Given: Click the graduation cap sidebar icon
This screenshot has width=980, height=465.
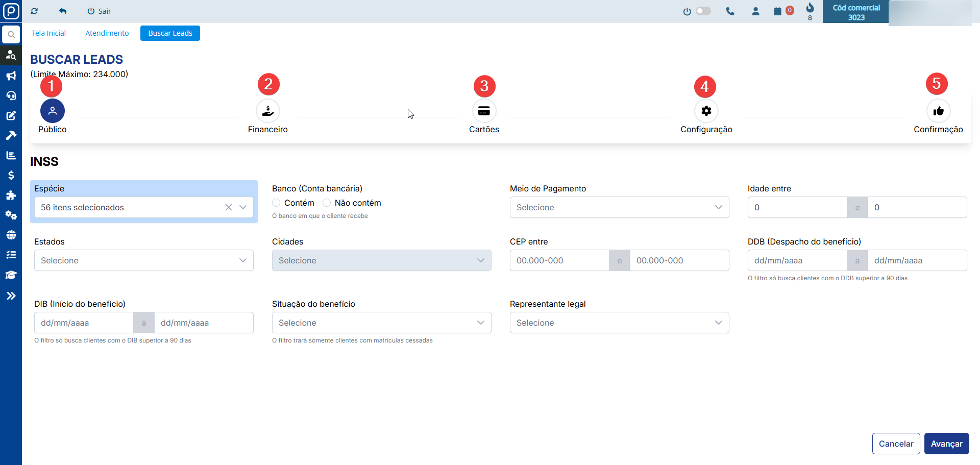Looking at the screenshot, I should point(11,275).
